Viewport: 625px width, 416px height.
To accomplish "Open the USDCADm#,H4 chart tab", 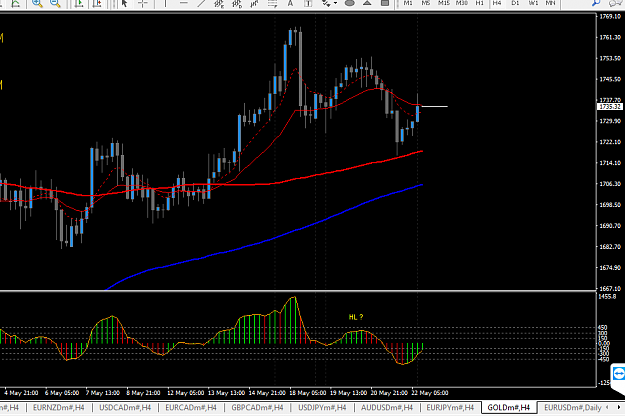I will (x=125, y=408).
